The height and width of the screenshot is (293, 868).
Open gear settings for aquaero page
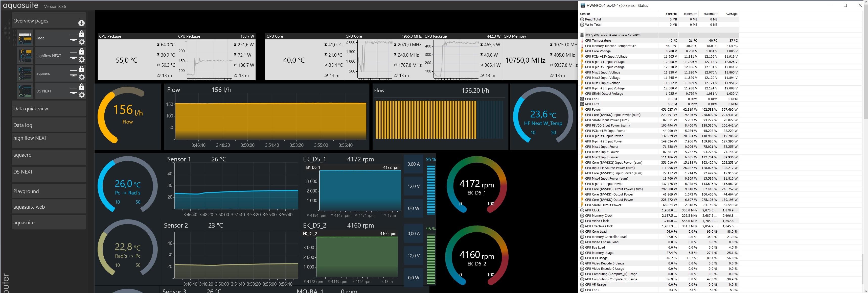click(82, 77)
